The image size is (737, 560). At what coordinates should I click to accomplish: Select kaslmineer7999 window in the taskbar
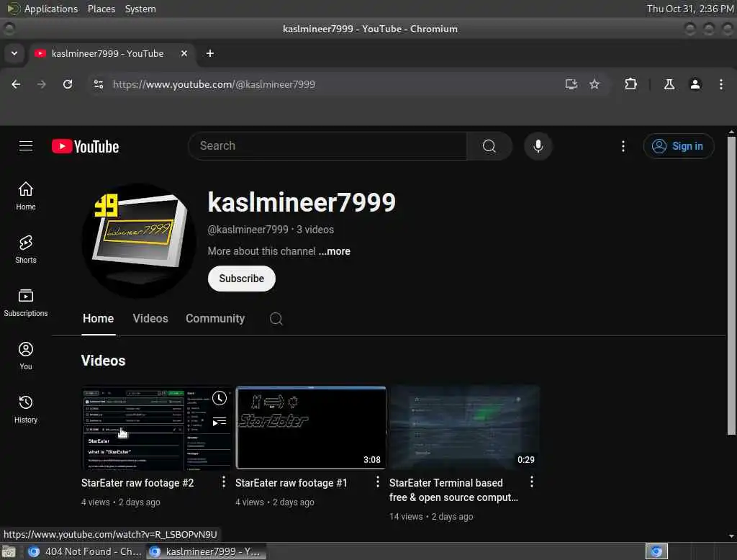[x=207, y=551]
